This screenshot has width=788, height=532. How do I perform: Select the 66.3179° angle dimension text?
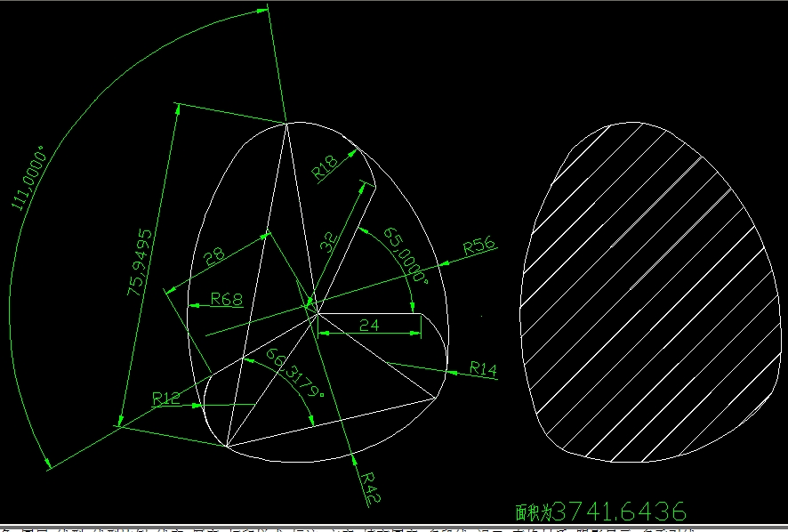(295, 372)
